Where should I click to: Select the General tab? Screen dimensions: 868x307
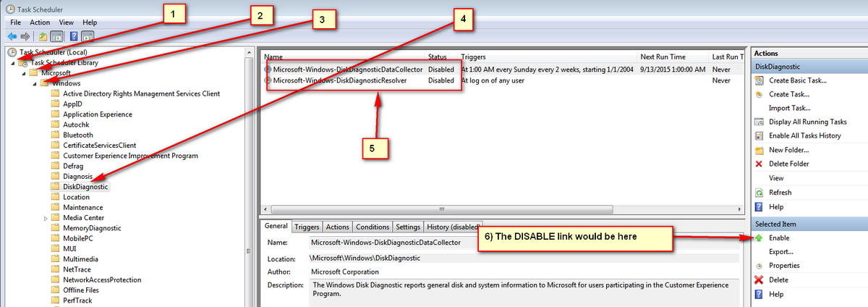(x=277, y=226)
